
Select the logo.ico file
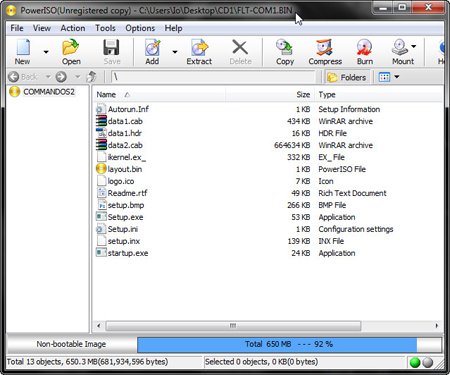[x=121, y=181]
